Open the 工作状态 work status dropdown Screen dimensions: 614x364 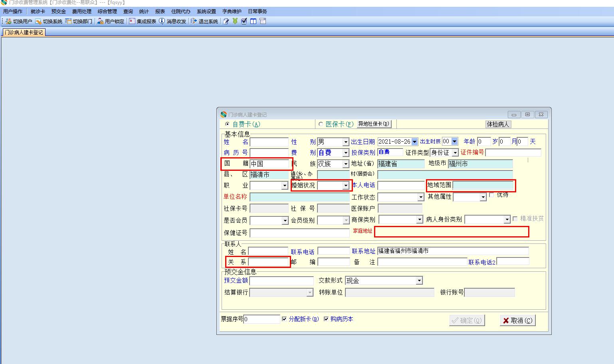420,197
